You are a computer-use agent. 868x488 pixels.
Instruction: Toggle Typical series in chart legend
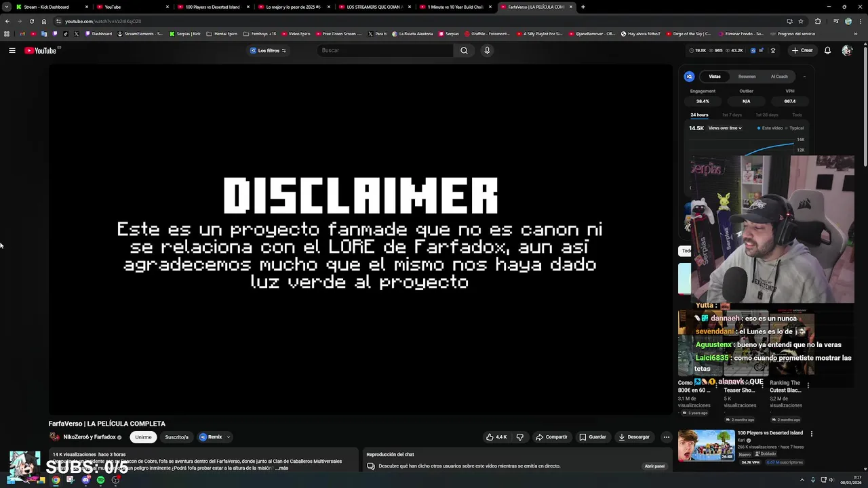point(794,128)
